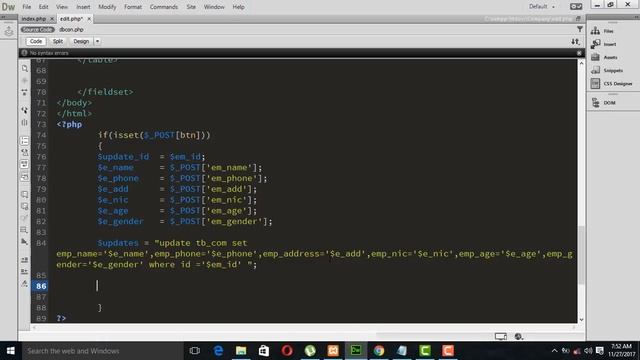Open the Format menu

pos(133,7)
